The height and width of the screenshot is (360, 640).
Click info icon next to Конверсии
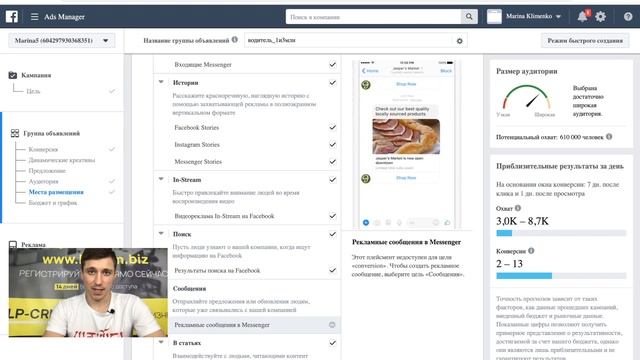click(531, 251)
